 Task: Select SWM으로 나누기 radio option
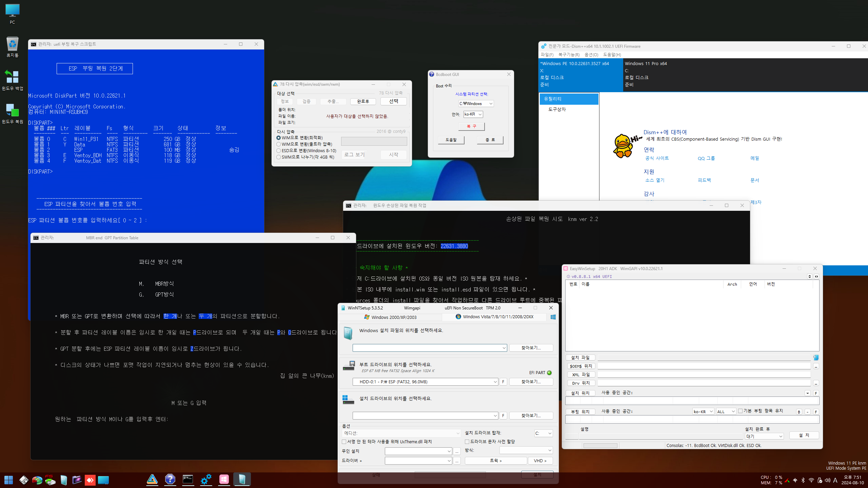305,157
